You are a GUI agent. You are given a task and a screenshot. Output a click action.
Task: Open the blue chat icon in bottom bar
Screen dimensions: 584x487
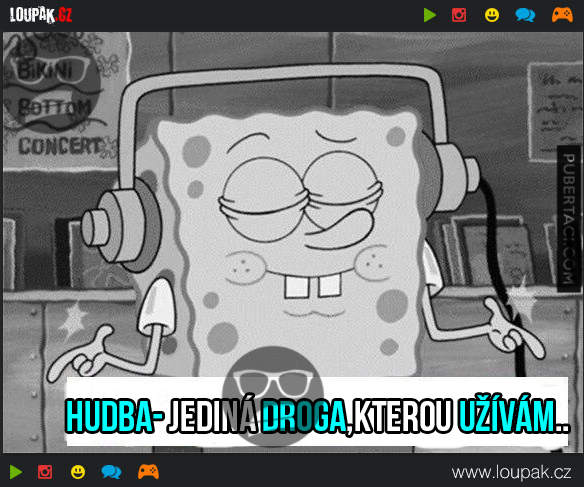pyautogui.click(x=111, y=472)
